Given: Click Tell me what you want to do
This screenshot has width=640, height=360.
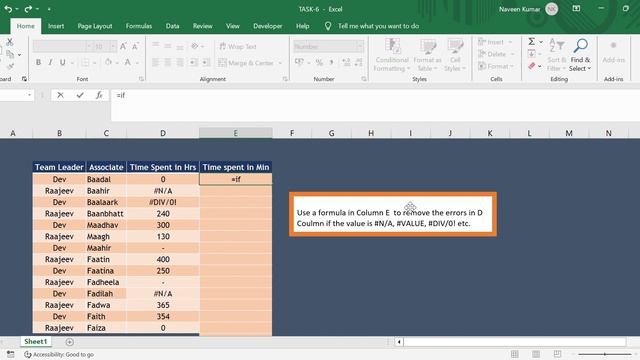Looking at the screenshot, I should pyautogui.click(x=378, y=26).
